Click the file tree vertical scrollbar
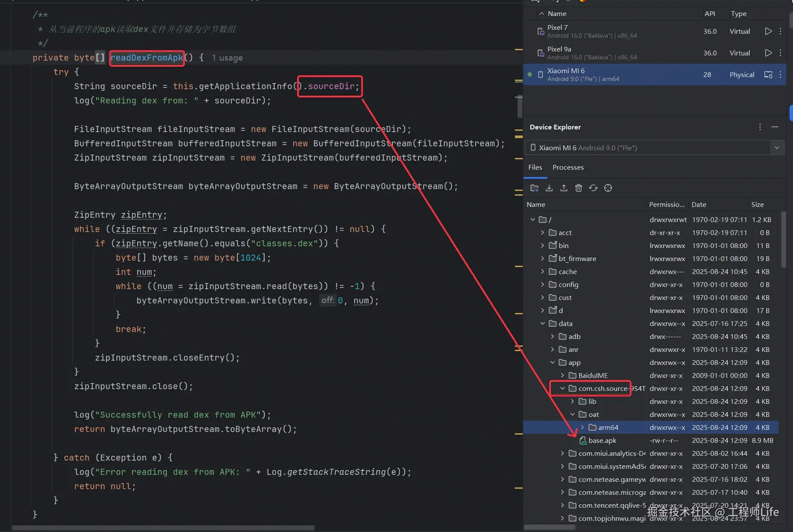This screenshot has width=793, height=532. click(x=783, y=239)
